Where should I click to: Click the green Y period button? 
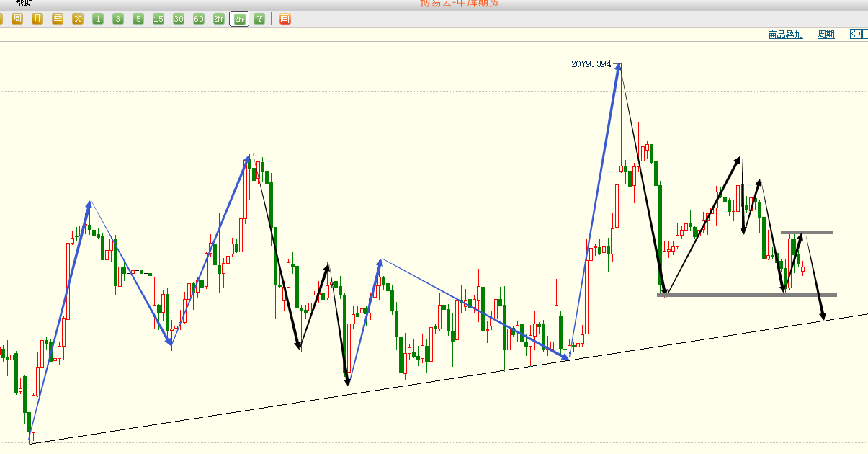click(x=259, y=19)
